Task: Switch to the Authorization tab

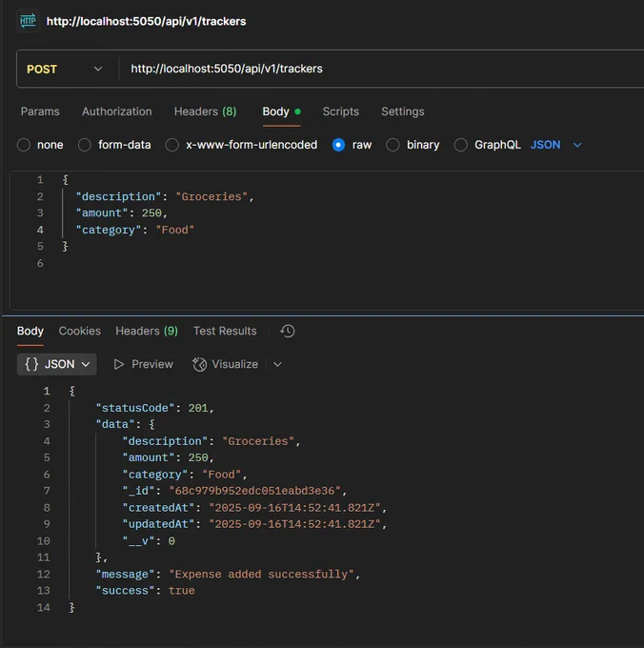Action: (117, 111)
